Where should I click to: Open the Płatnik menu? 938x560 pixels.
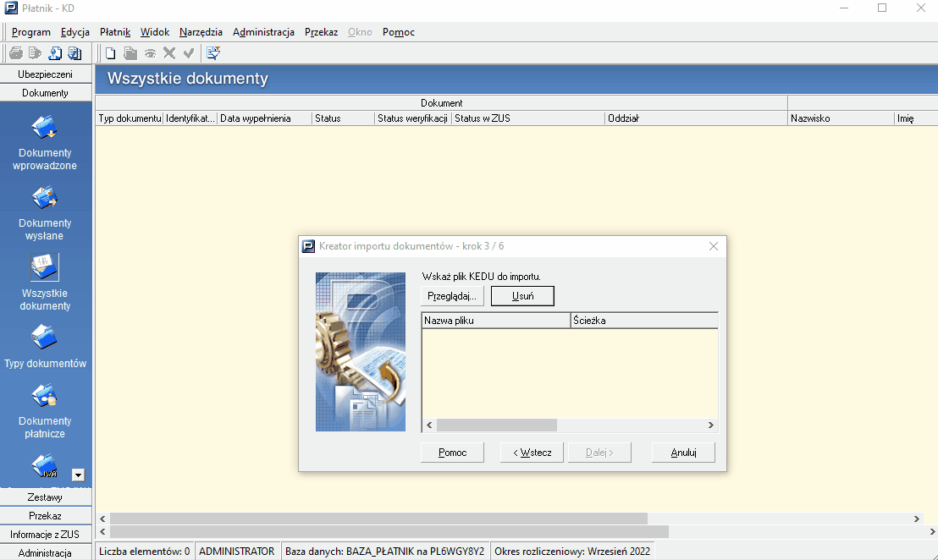point(115,32)
